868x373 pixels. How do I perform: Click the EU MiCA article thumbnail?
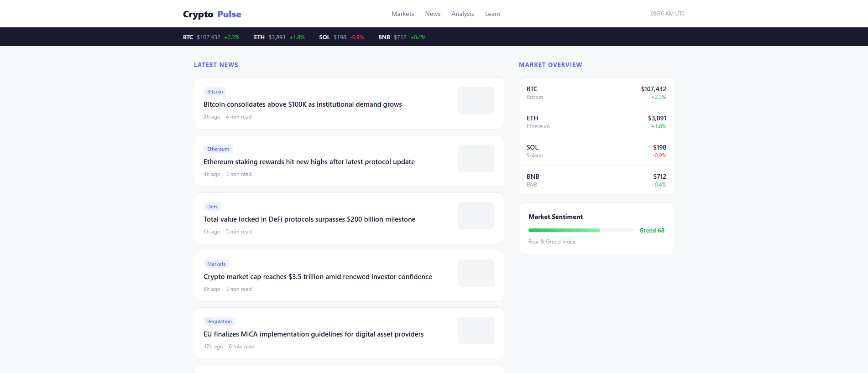476,331
